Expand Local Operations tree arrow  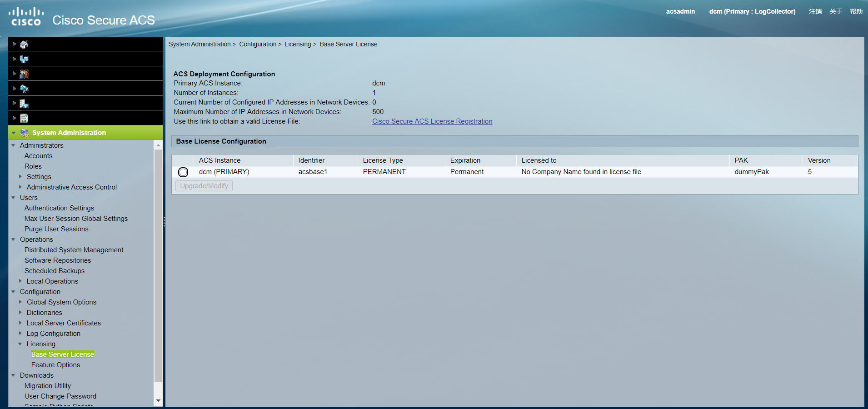(20, 281)
